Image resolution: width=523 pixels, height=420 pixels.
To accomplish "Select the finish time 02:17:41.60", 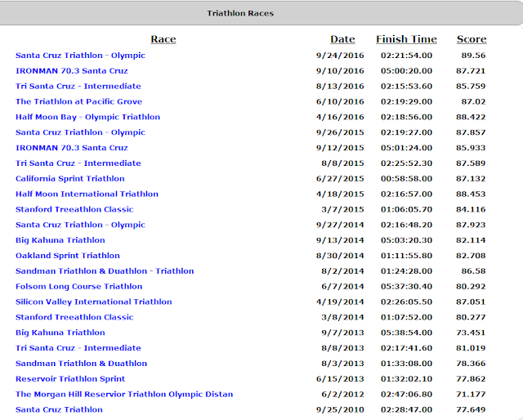I will click(x=406, y=348).
